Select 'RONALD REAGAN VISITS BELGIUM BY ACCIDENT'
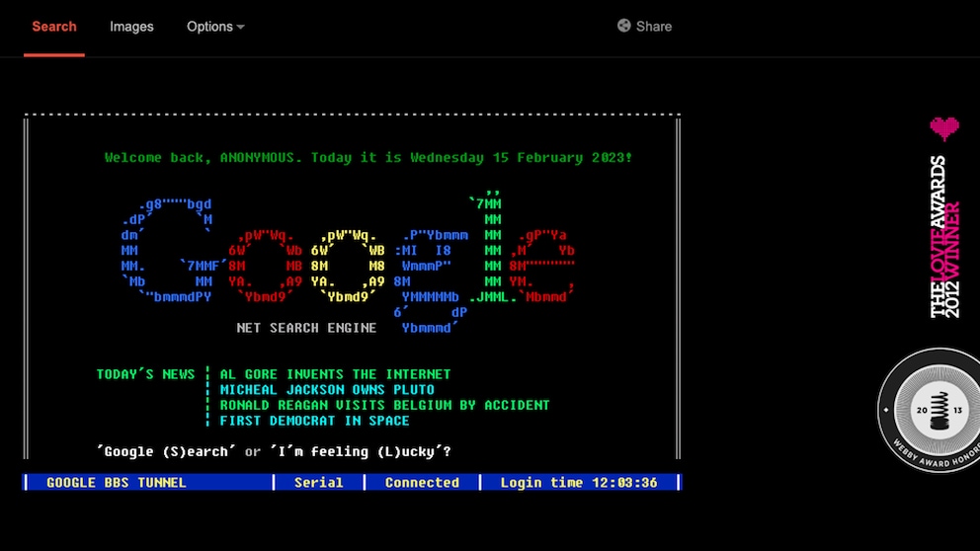This screenshot has height=551, width=980. point(384,406)
